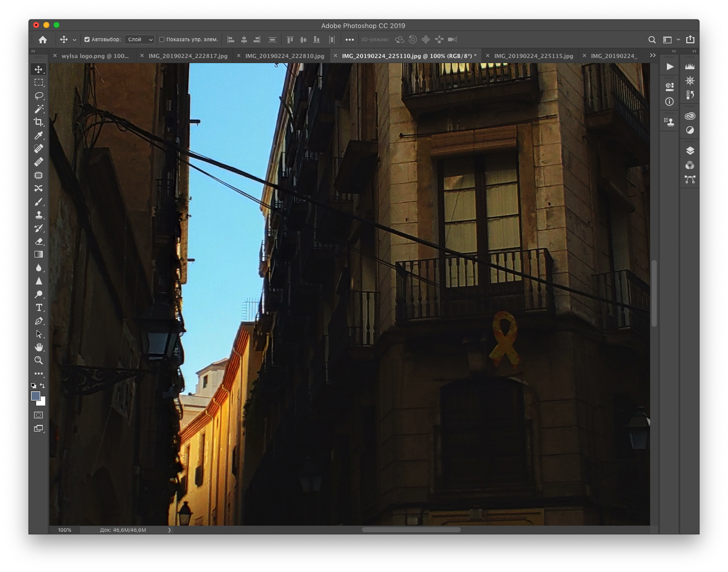Screen dimensions: 728x572
Task: Select the Hand tool
Action: click(x=39, y=347)
